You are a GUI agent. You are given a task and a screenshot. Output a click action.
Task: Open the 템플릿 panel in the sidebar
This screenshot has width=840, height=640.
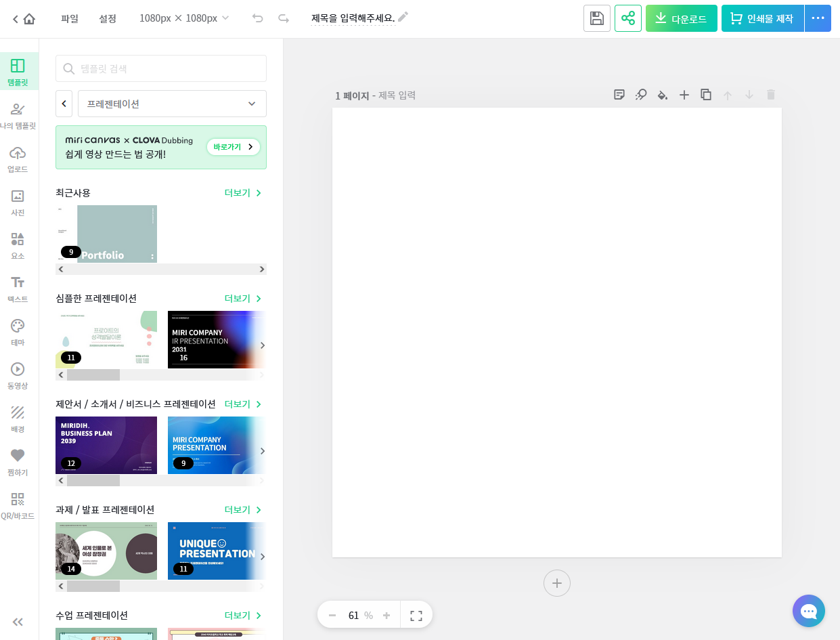pyautogui.click(x=18, y=71)
